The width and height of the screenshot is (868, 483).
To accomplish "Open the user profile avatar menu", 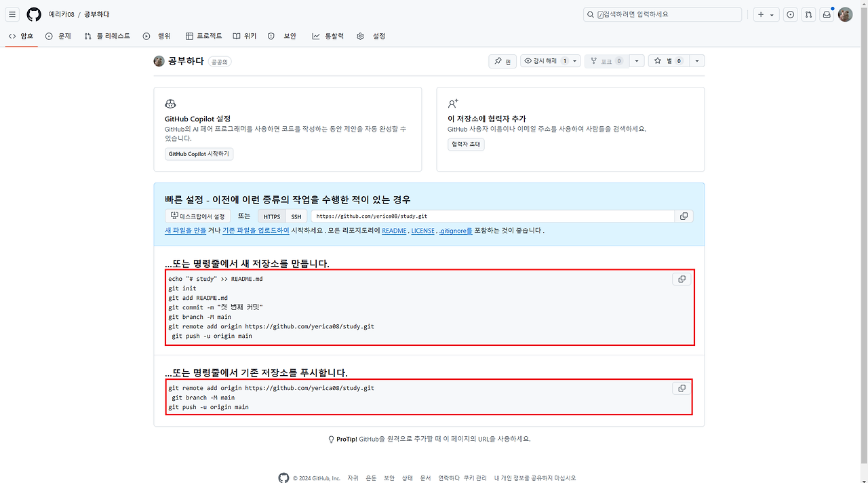I will (x=845, y=14).
